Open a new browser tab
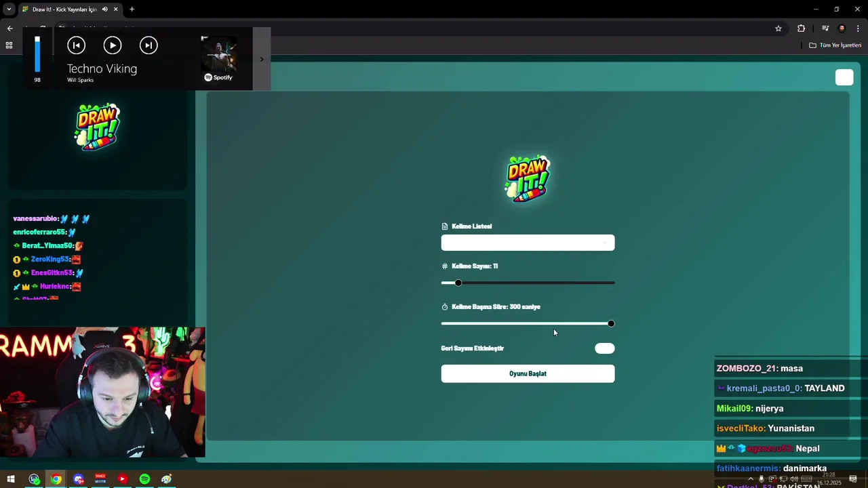 pos(132,9)
